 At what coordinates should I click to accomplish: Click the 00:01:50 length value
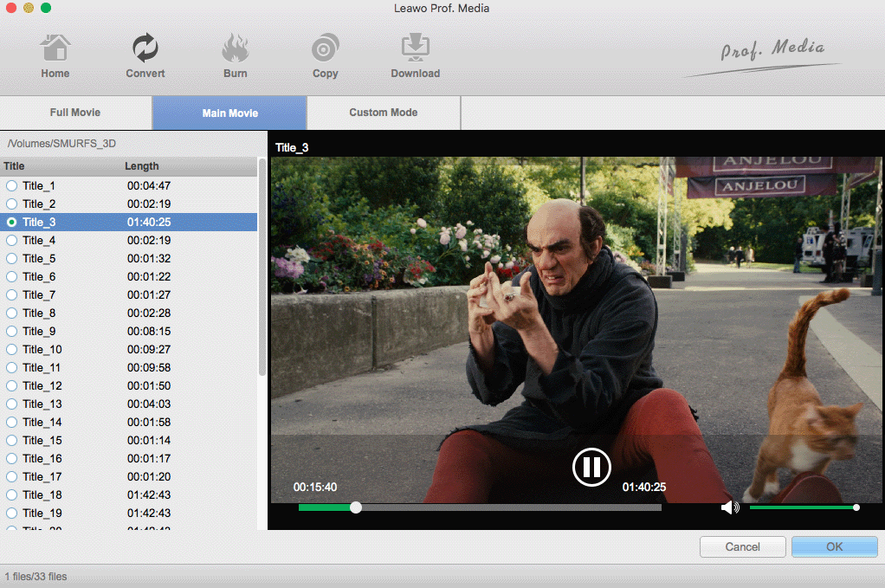(149, 386)
